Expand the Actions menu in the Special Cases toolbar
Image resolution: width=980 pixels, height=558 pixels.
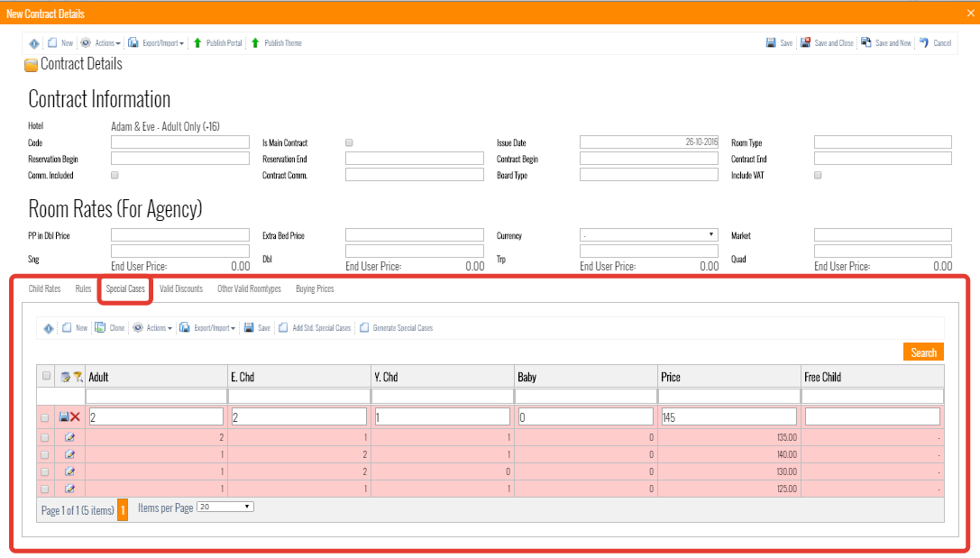[x=152, y=328]
